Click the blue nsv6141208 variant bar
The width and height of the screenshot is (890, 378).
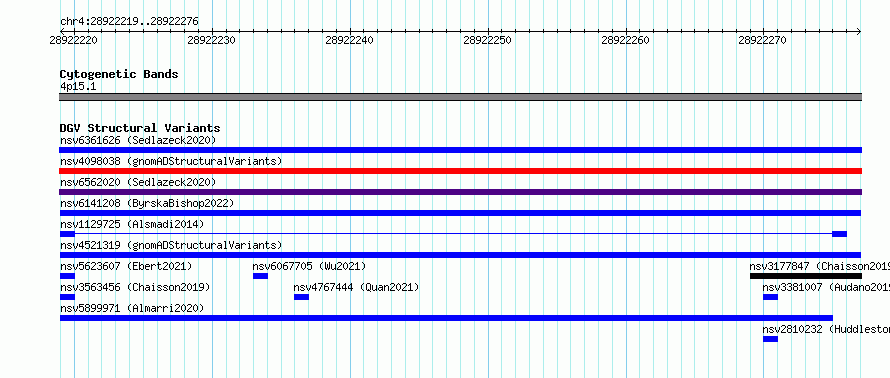pos(460,213)
